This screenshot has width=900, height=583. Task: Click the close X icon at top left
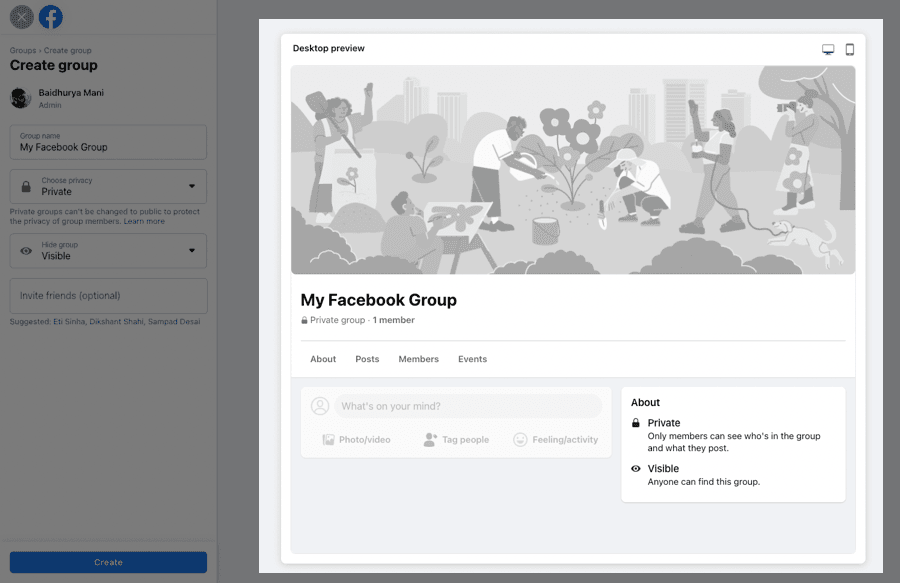click(21, 17)
